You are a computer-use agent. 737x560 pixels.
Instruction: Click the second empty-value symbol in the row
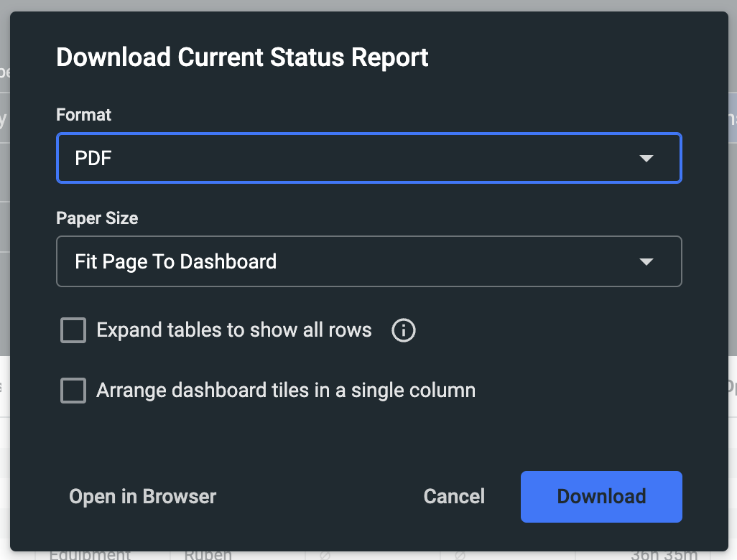(x=460, y=556)
